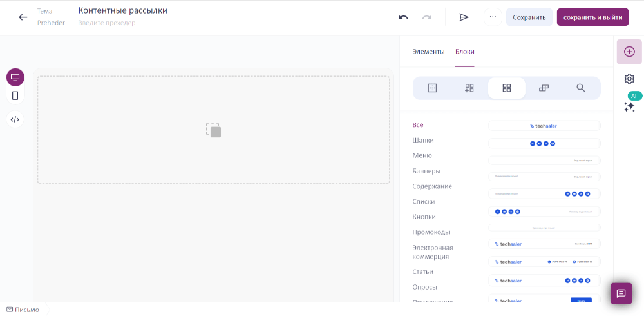644x316 pixels.
Task: Choose the centered social icons block
Action: click(544, 144)
